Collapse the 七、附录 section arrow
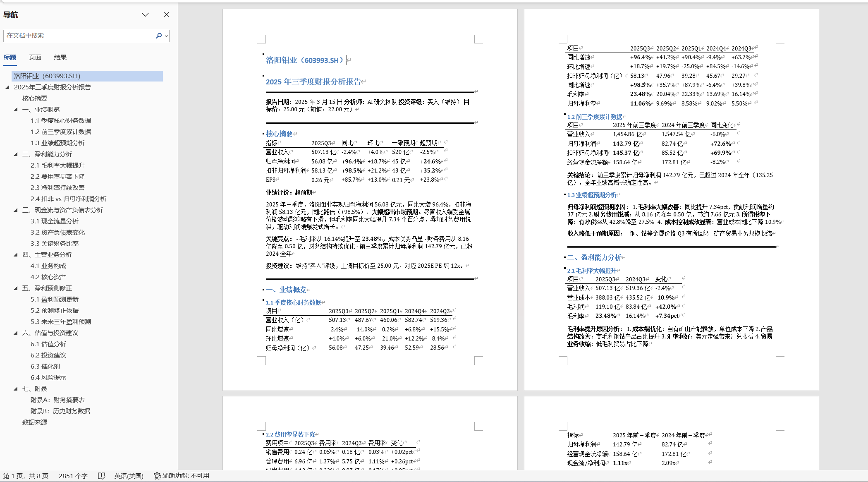This screenshot has width=868, height=482. coord(15,388)
